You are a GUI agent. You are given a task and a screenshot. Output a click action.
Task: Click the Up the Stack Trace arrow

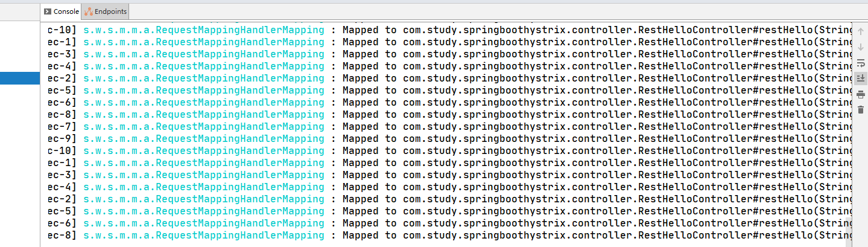tap(860, 31)
